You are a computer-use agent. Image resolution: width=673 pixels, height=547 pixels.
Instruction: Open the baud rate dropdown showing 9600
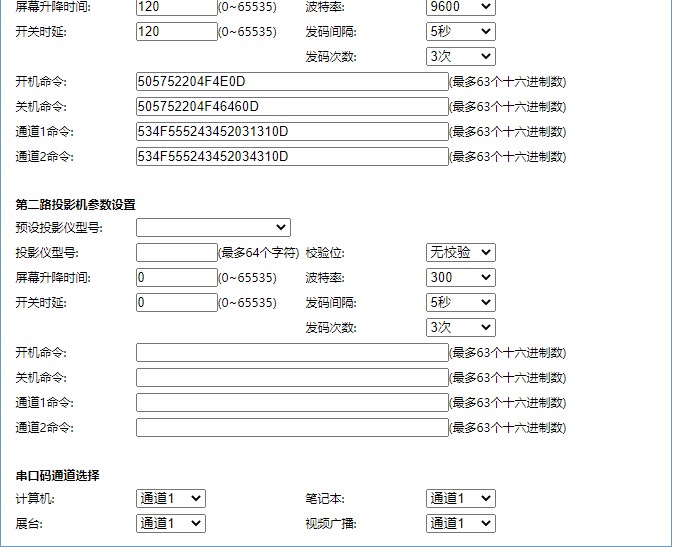tap(460, 7)
